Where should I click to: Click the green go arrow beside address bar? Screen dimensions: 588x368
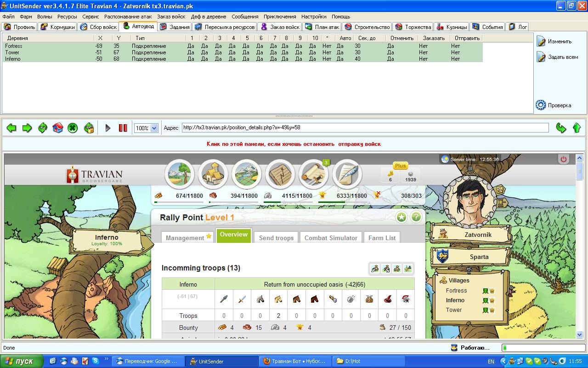[x=561, y=128]
